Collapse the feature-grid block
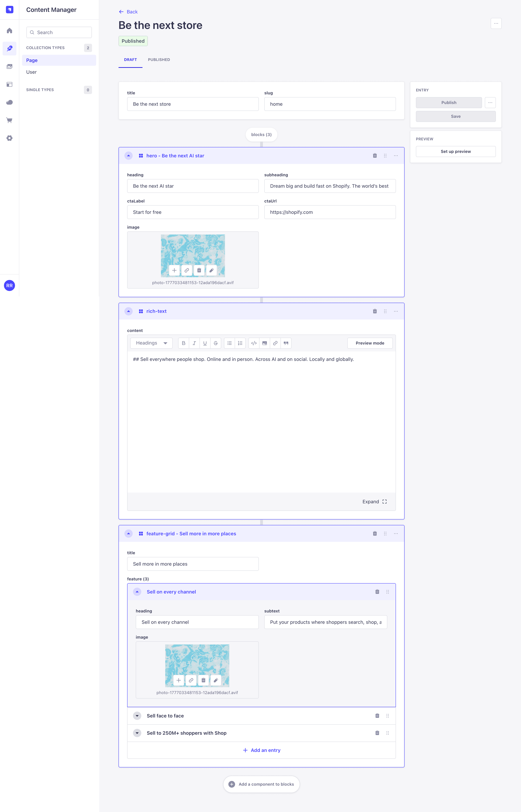Image resolution: width=521 pixels, height=812 pixels. pyautogui.click(x=129, y=534)
